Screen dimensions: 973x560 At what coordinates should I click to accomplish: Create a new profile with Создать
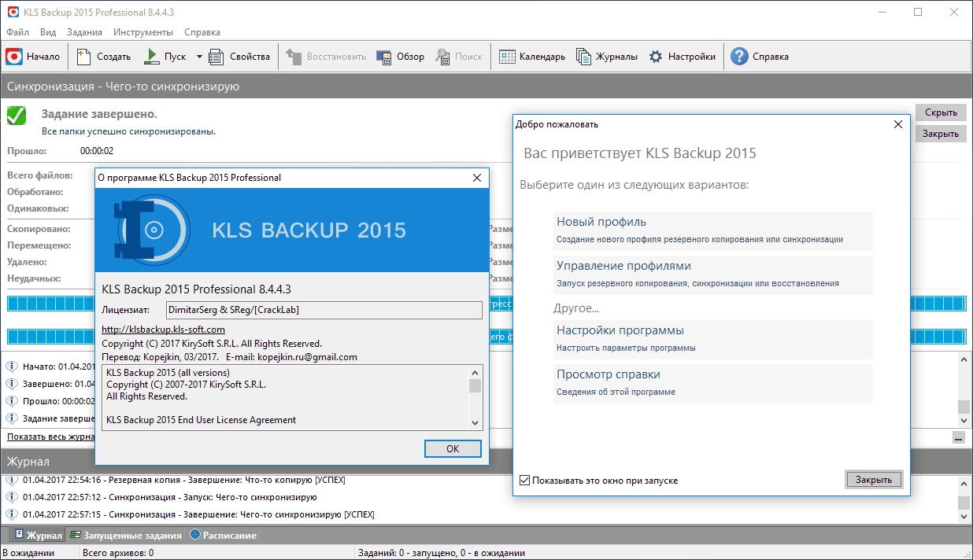105,57
